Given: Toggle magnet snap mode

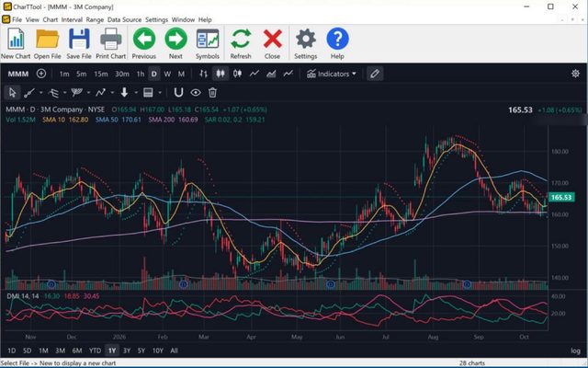Looking at the screenshot, I should [x=178, y=92].
